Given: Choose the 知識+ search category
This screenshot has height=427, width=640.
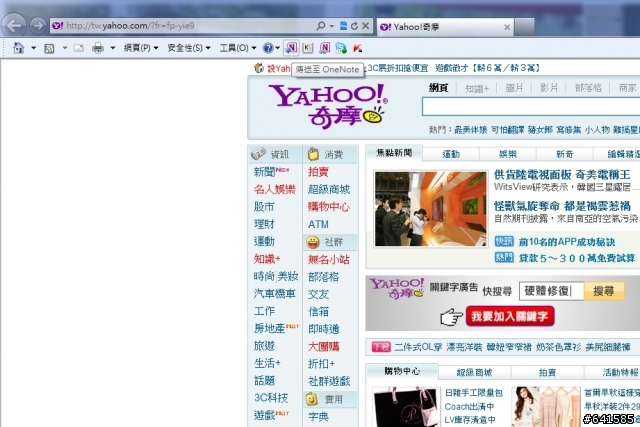Looking at the screenshot, I should [x=477, y=89].
